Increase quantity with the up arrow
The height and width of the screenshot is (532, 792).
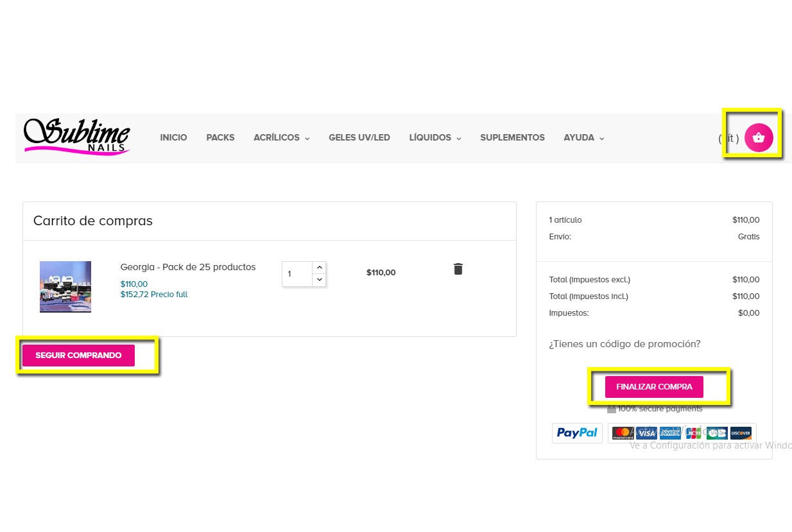coord(320,267)
